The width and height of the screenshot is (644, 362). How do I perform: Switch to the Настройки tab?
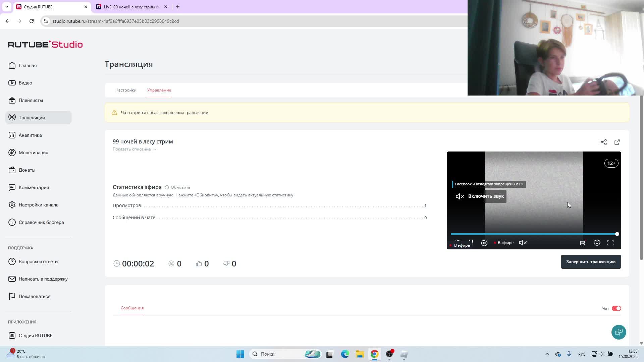coord(126,90)
